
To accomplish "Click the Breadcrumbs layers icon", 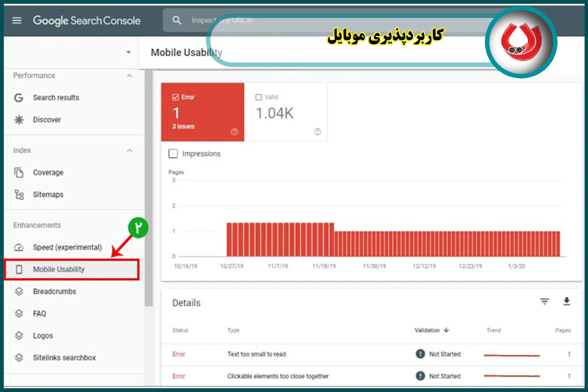I will [x=19, y=291].
